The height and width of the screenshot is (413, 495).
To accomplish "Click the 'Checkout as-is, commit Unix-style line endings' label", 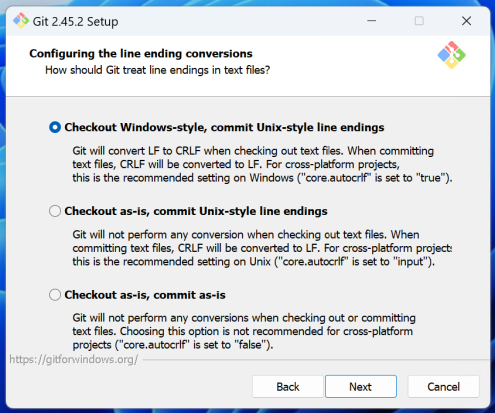I will [x=196, y=211].
